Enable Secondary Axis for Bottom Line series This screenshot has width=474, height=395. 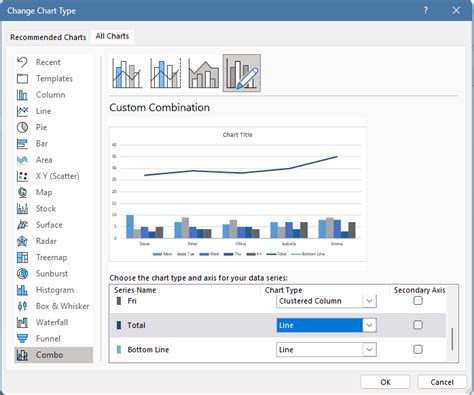(x=418, y=349)
